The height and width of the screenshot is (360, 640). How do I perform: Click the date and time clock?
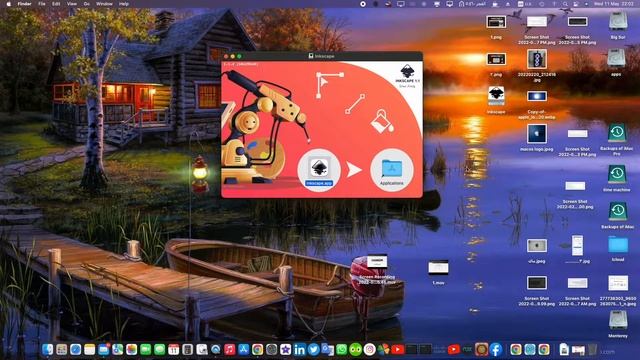coord(613,4)
